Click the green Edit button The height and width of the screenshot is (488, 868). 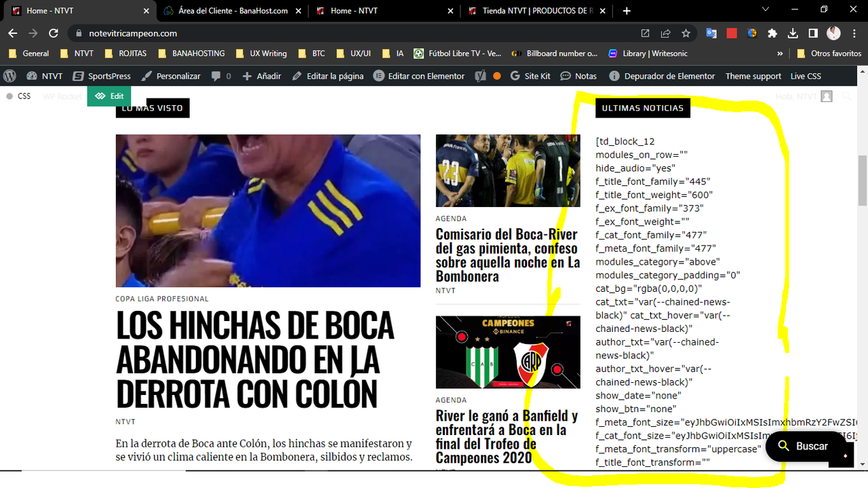pos(109,96)
